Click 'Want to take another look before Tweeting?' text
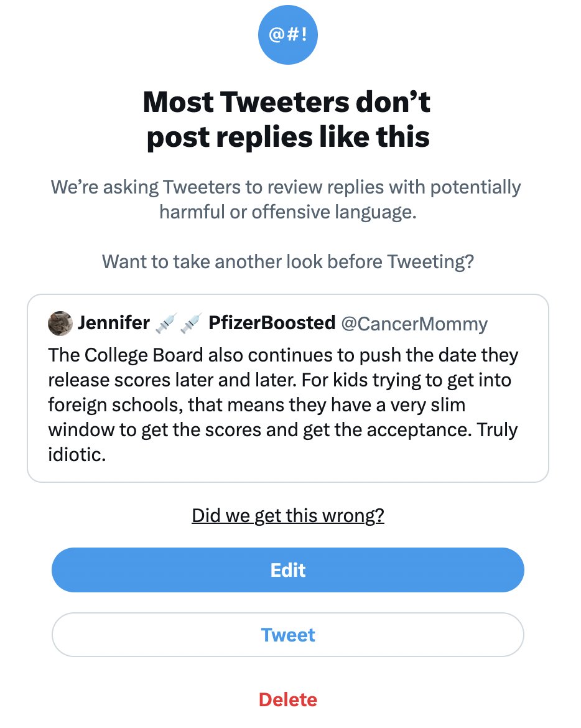581x728 pixels. (x=288, y=262)
